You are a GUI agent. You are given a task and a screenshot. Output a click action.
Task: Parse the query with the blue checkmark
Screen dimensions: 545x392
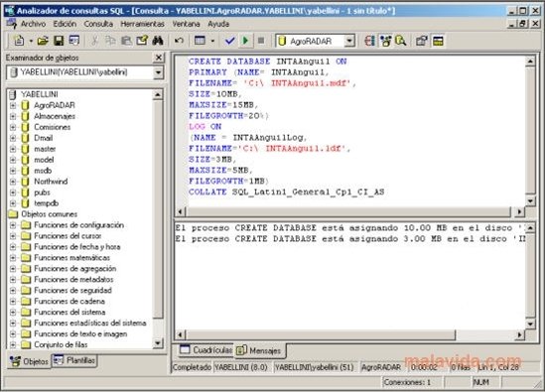point(229,41)
